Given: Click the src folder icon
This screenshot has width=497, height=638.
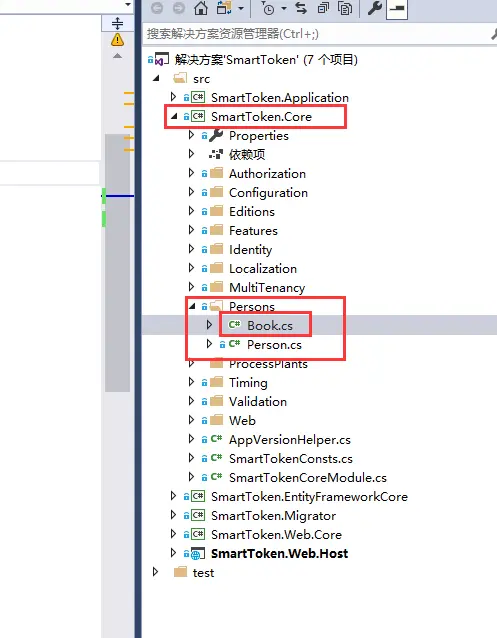Looking at the screenshot, I should coord(180,78).
